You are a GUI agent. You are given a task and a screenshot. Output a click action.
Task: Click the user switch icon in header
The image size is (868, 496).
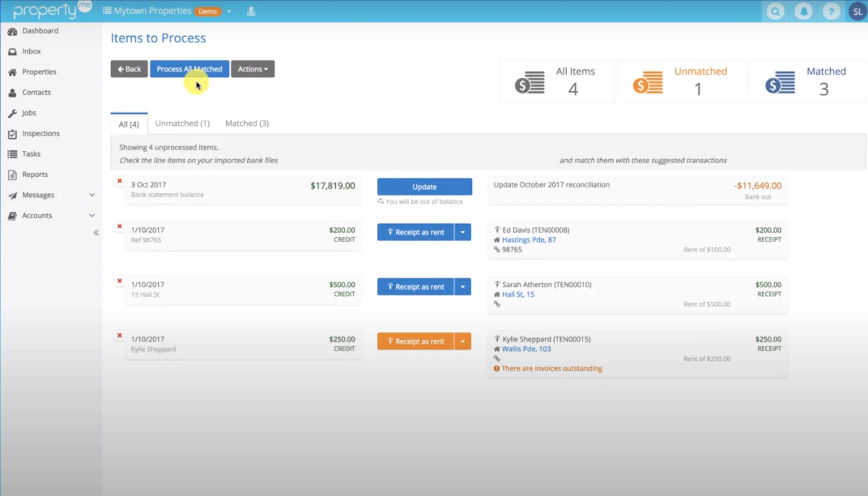point(251,11)
